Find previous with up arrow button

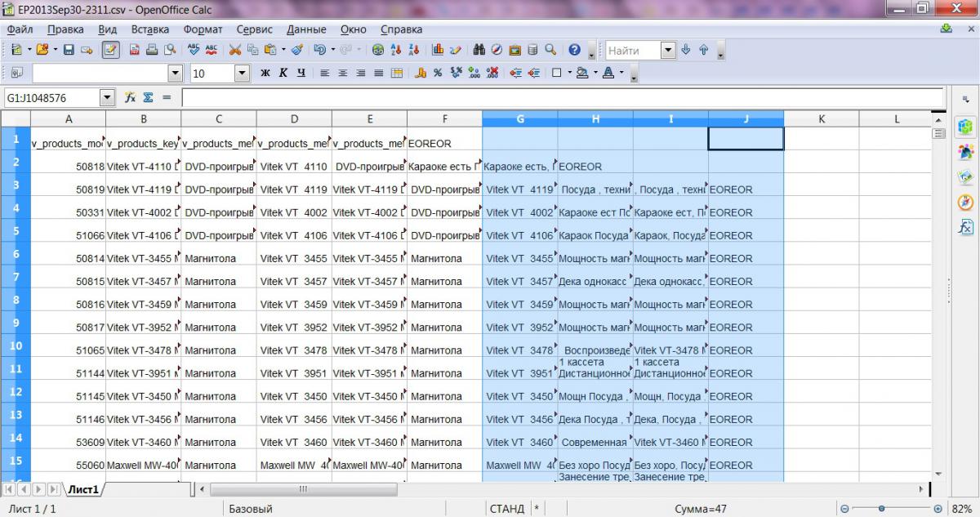[703, 50]
